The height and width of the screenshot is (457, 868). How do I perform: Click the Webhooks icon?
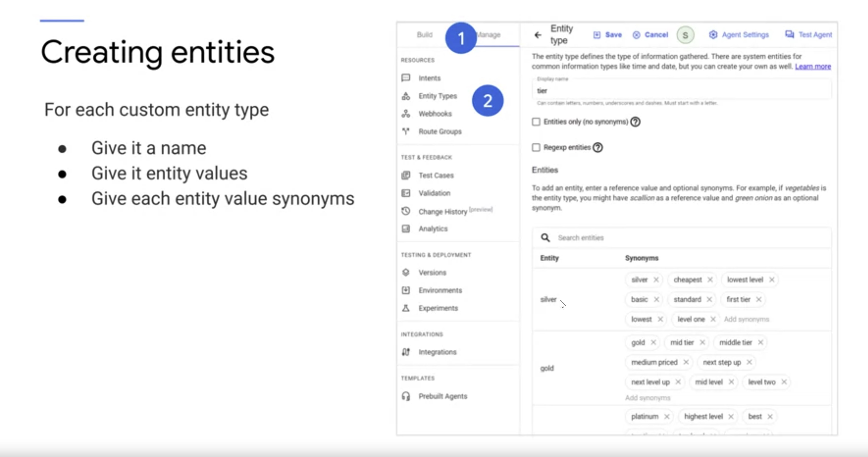(406, 114)
